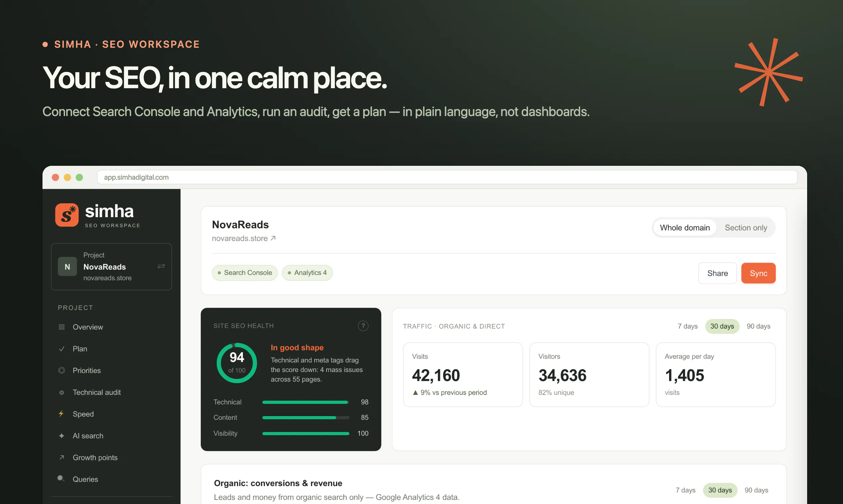Click the NovaReads heading in header card
The height and width of the screenshot is (504, 843).
240,224
